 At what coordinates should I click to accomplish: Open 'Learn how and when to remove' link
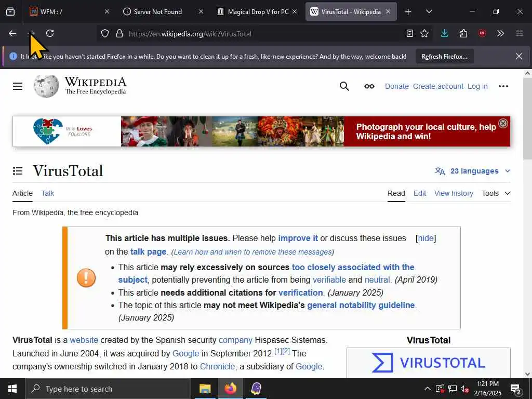pyautogui.click(x=252, y=252)
